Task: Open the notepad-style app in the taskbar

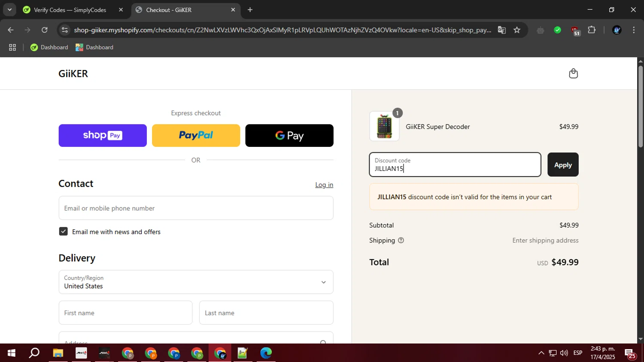Action: [243, 353]
